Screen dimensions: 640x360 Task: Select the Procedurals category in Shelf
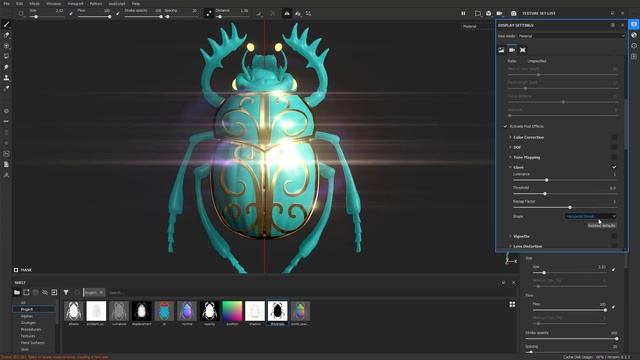[x=31, y=329]
